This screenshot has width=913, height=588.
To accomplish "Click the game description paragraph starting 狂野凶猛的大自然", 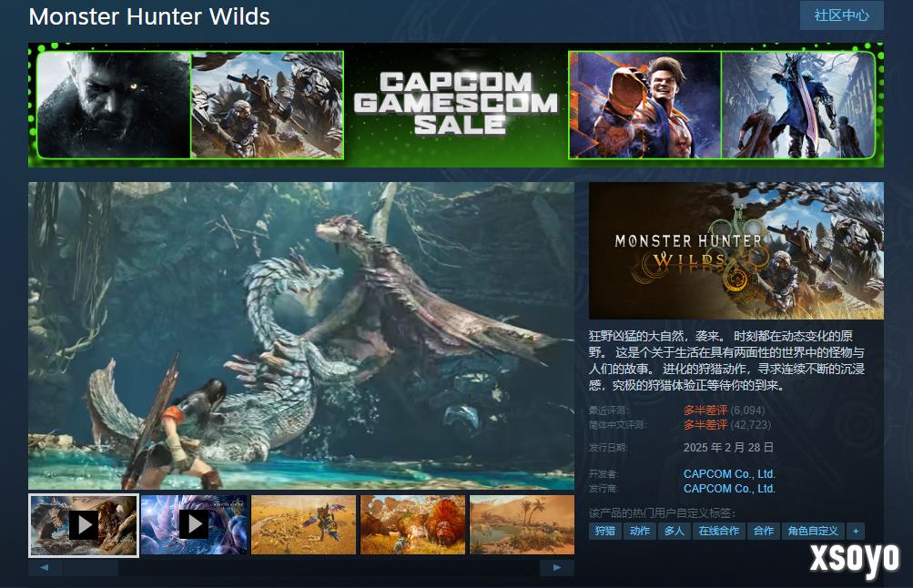I will [x=726, y=360].
